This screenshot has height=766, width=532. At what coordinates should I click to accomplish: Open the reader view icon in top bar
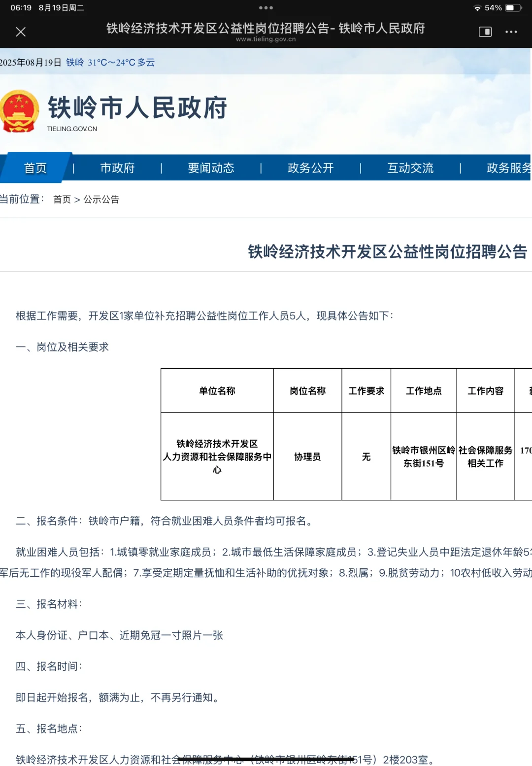point(485,32)
